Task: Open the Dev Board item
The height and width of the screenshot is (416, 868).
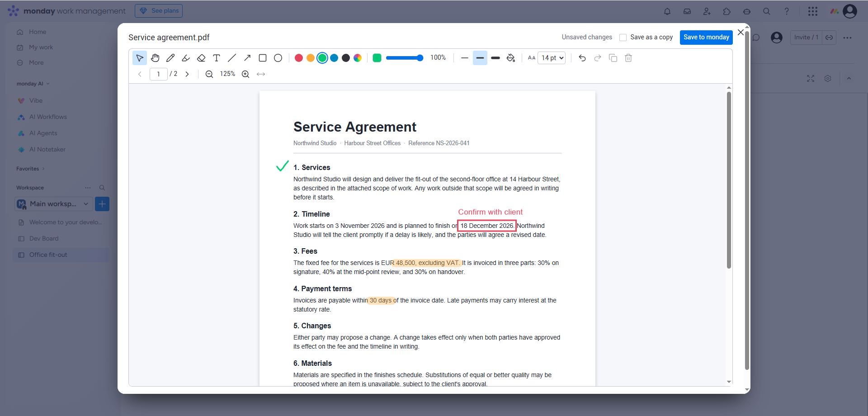Action: click(x=44, y=239)
